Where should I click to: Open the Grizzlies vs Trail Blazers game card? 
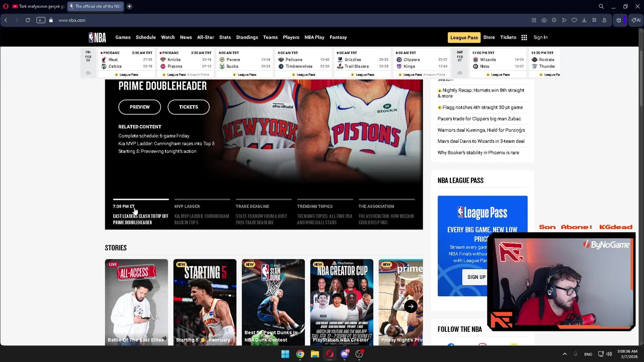coord(362,63)
